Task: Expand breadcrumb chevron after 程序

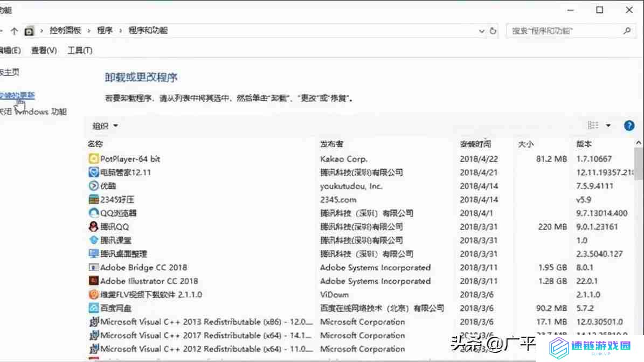Action: [120, 31]
